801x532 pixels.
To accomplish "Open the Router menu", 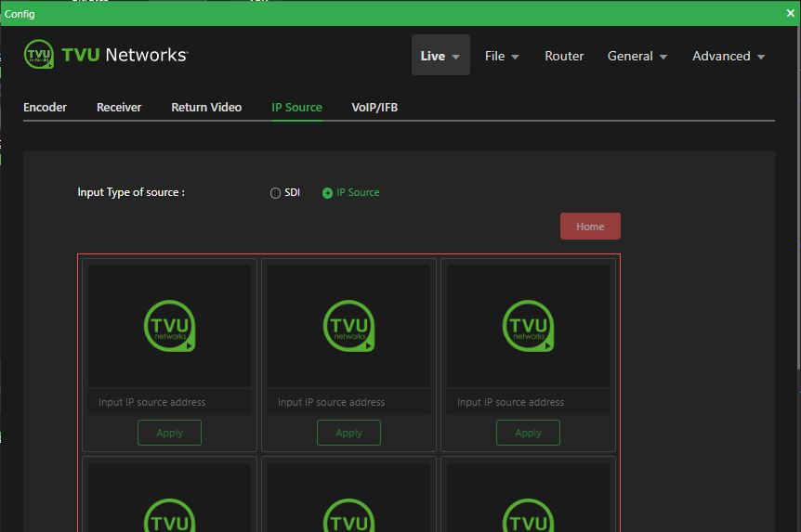I will pos(564,56).
